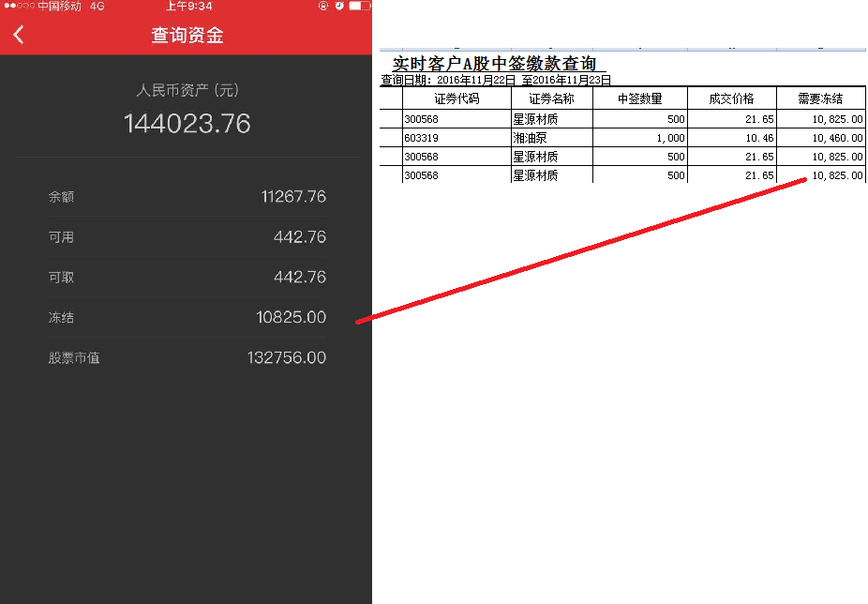The width and height of the screenshot is (868, 604).
Task: Tap the 442.76 value in the 可取 row
Action: pyautogui.click(x=299, y=277)
